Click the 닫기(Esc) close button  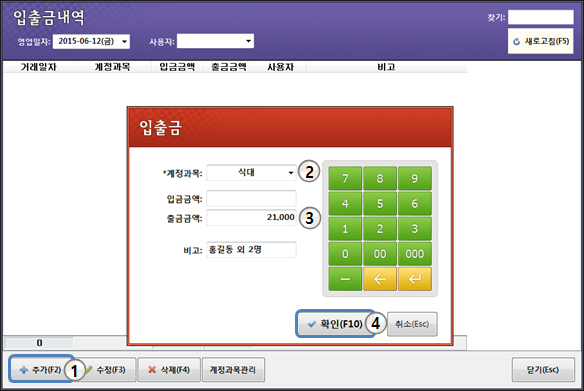pyautogui.click(x=543, y=369)
